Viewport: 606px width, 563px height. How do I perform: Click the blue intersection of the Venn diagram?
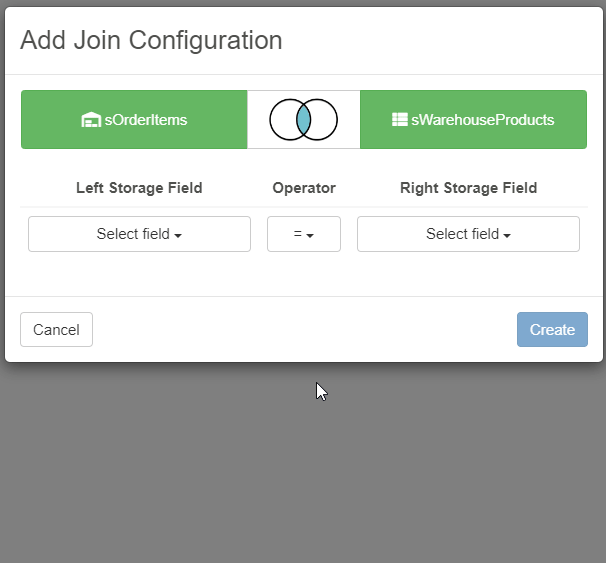(x=304, y=120)
